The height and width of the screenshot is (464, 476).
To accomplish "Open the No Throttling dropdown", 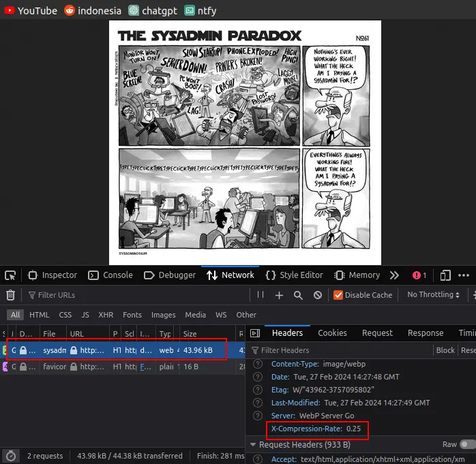I will tap(433, 294).
